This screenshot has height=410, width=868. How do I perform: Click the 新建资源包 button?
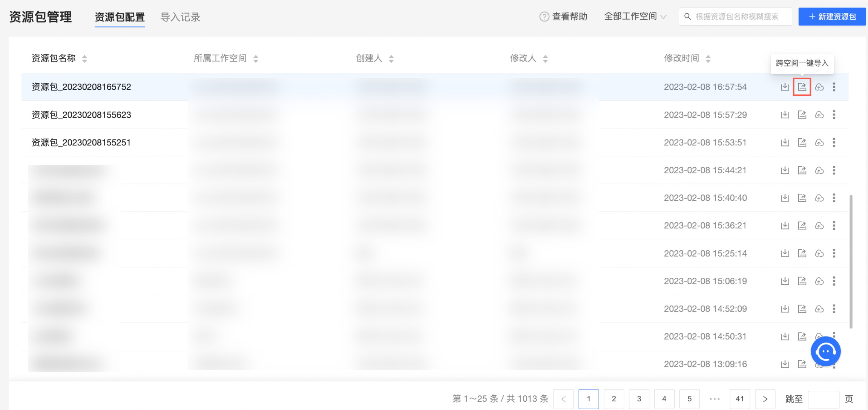832,17
